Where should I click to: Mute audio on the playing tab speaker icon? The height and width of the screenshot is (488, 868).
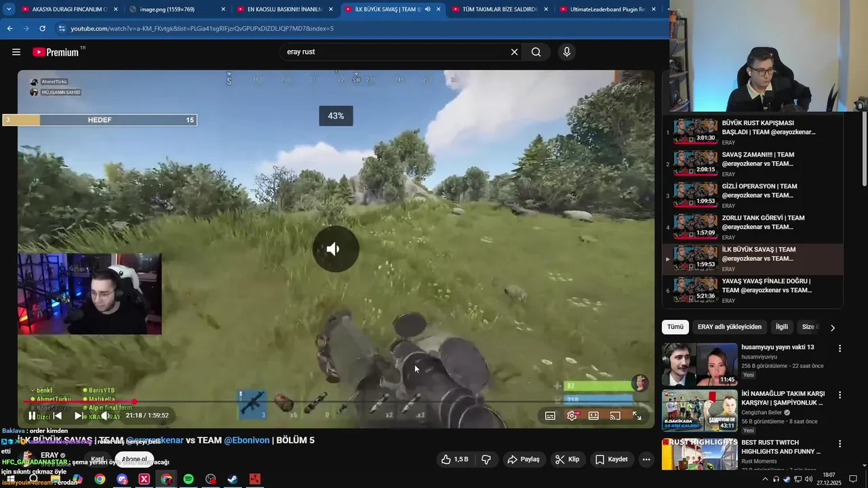click(x=427, y=9)
